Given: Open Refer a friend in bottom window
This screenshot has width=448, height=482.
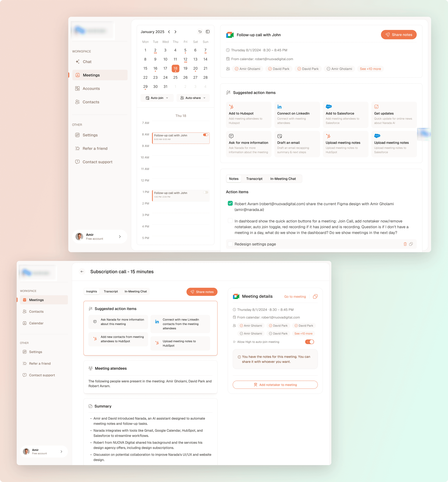Looking at the screenshot, I should (44, 364).
